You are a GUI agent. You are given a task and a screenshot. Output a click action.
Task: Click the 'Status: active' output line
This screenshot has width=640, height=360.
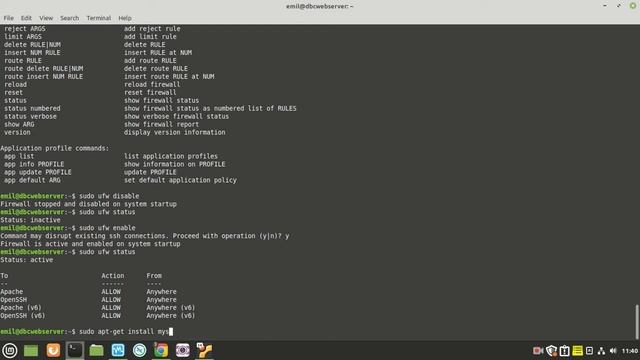point(27,260)
